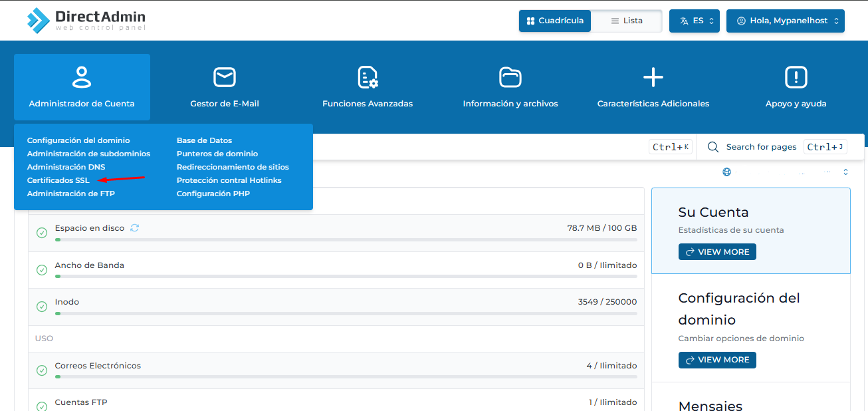Switch to Cuadrícula grid view

coord(555,21)
